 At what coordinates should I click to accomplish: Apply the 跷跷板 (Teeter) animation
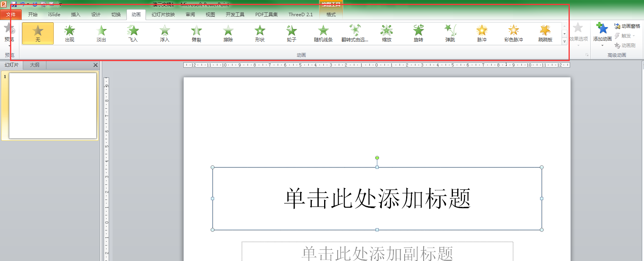[x=545, y=33]
